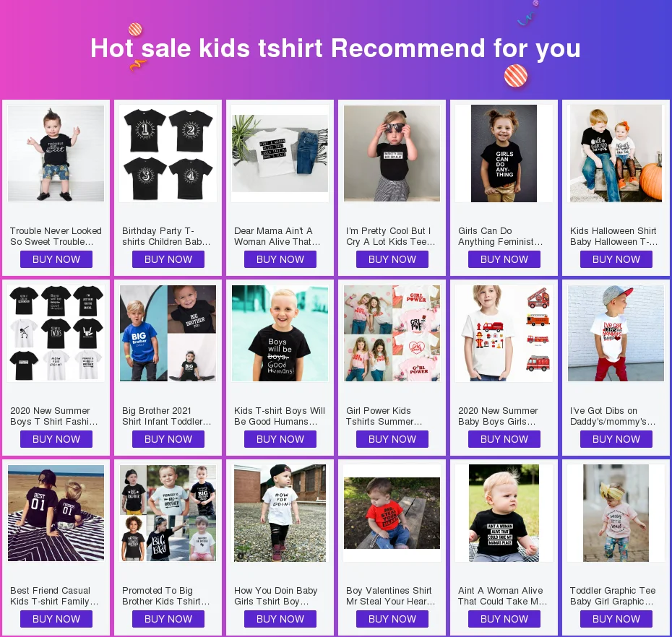View the Mr Steal Your Heart red shirt image
The image size is (672, 637).
tap(392, 513)
